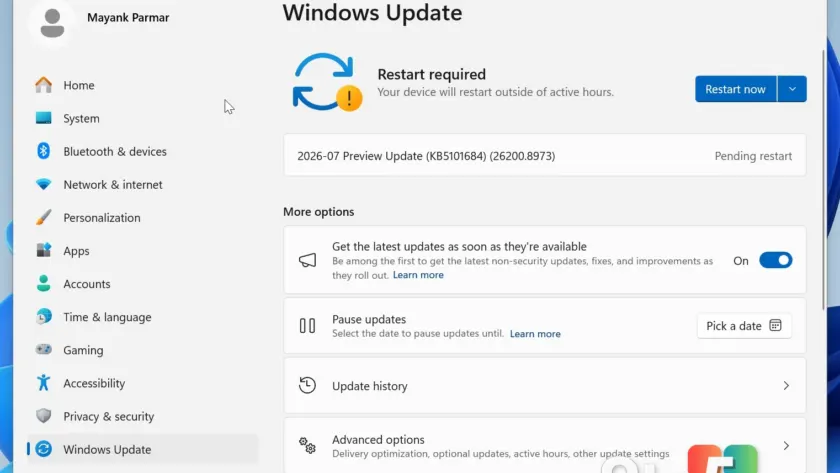Click the Home icon in sidebar

(43, 85)
